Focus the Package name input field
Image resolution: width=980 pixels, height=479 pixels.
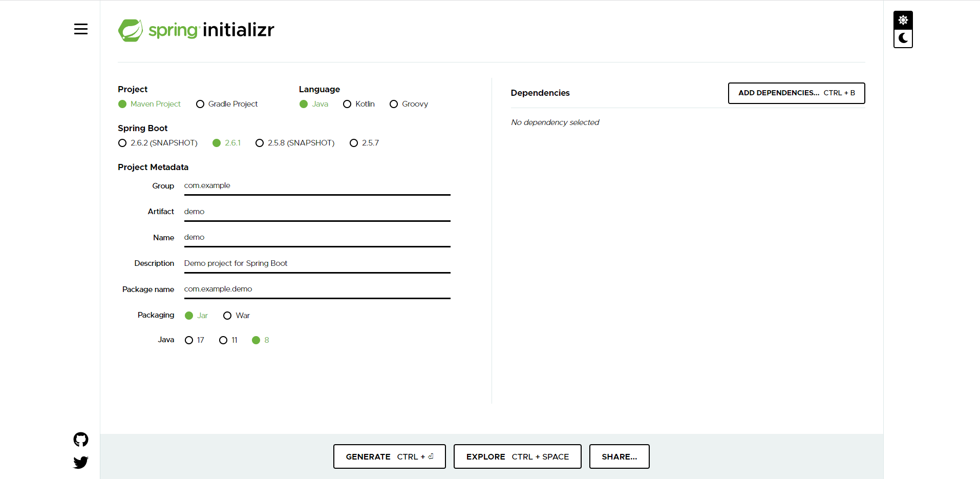coord(317,289)
